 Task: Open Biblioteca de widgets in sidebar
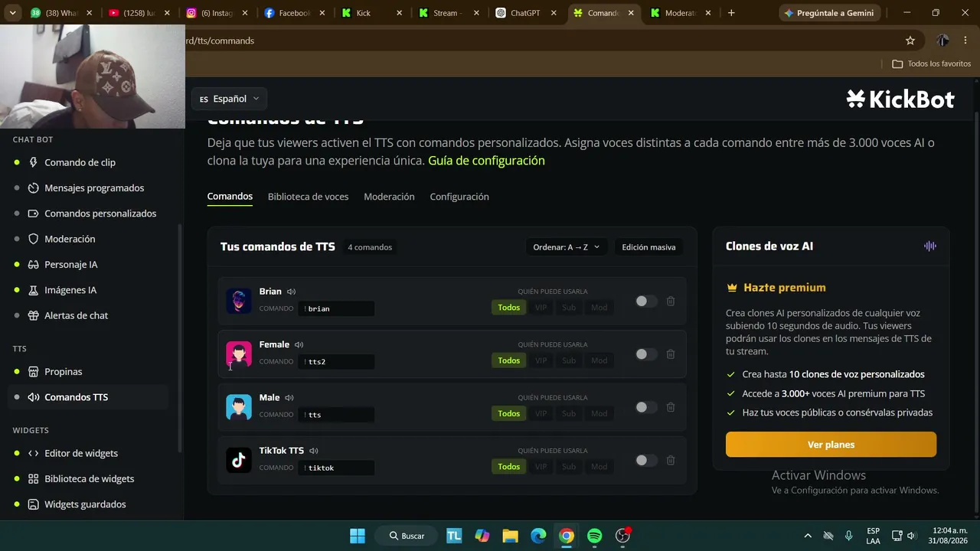coord(90,479)
